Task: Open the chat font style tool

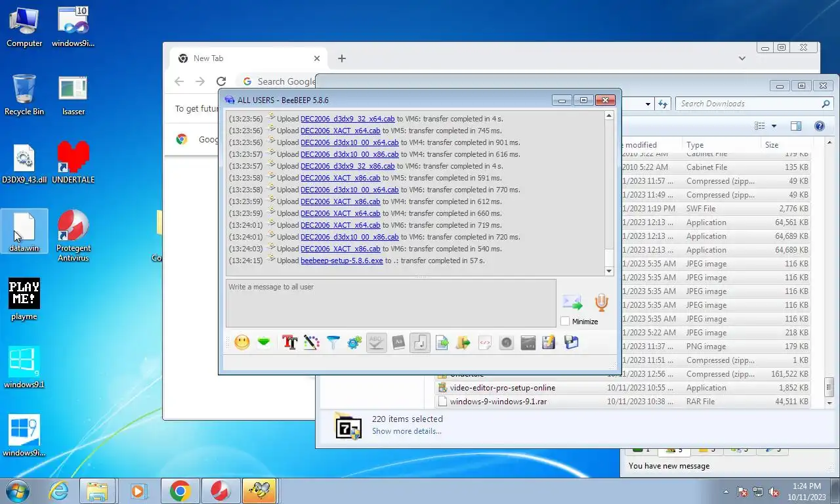Action: point(289,342)
